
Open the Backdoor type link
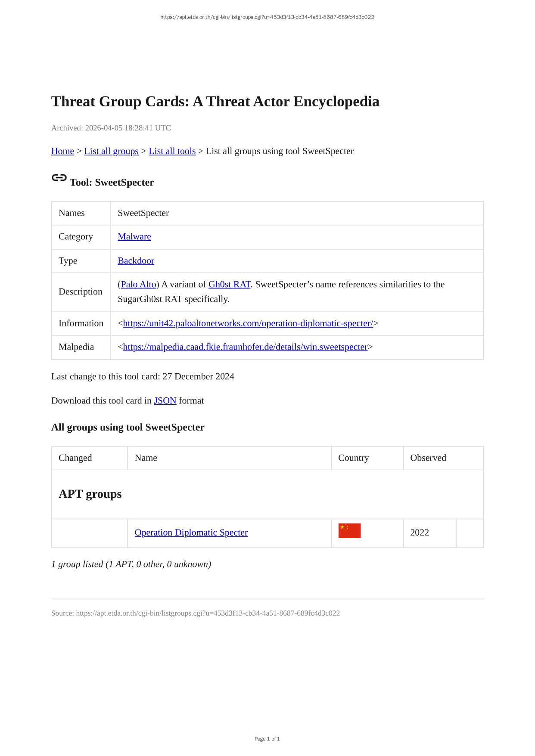click(x=136, y=260)
